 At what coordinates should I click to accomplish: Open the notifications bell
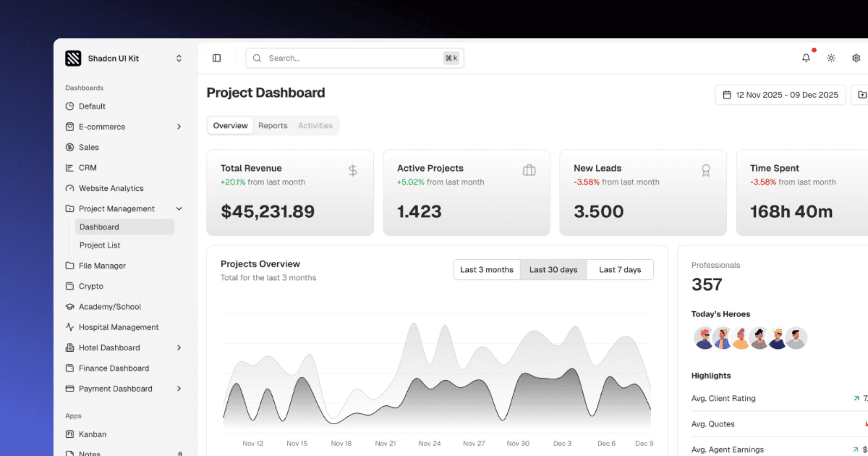click(806, 58)
